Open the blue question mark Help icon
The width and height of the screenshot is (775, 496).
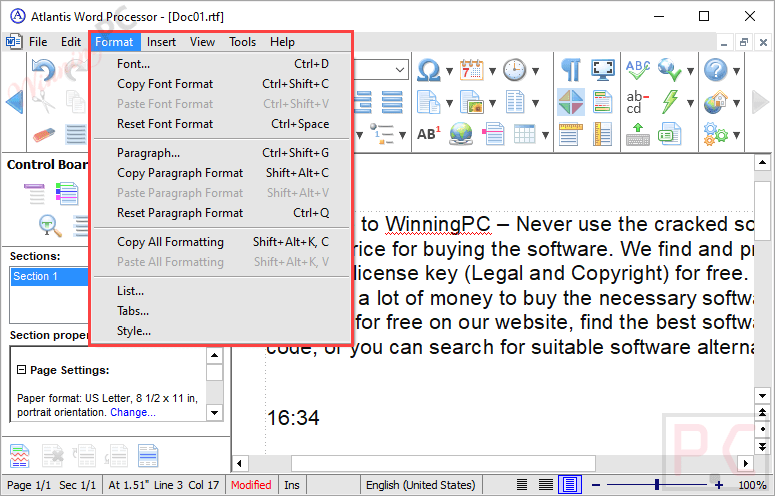tap(716, 70)
